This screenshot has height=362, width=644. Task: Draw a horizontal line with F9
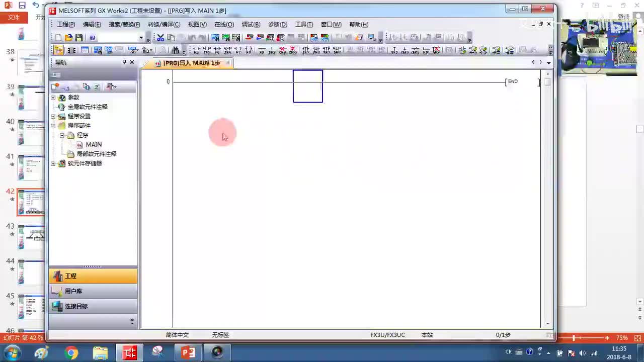click(x=262, y=51)
